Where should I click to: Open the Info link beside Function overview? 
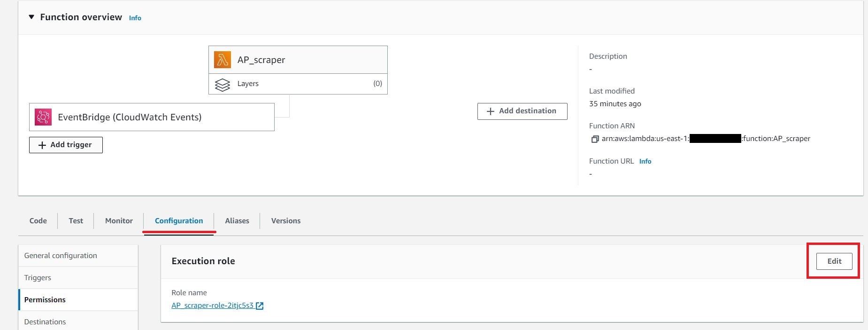(x=135, y=18)
